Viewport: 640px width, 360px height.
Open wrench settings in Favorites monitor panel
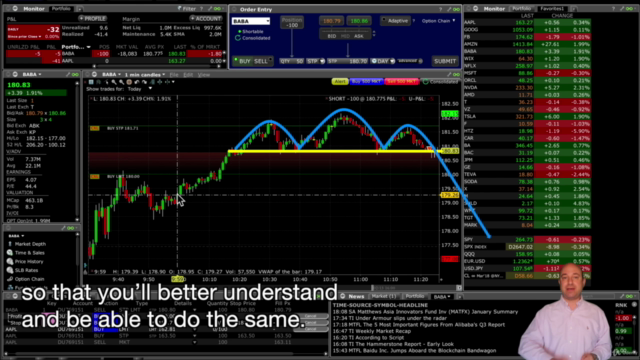tap(622, 9)
